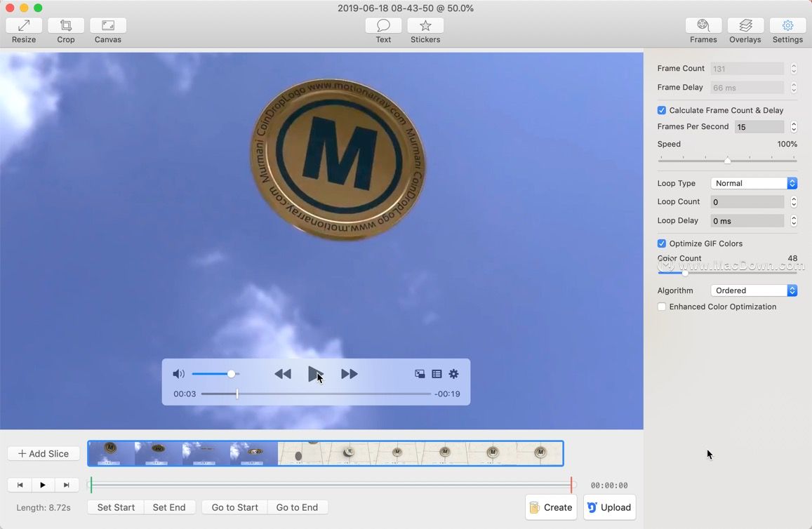The image size is (812, 529).
Task: Open the Loop Type dropdown
Action: click(754, 183)
